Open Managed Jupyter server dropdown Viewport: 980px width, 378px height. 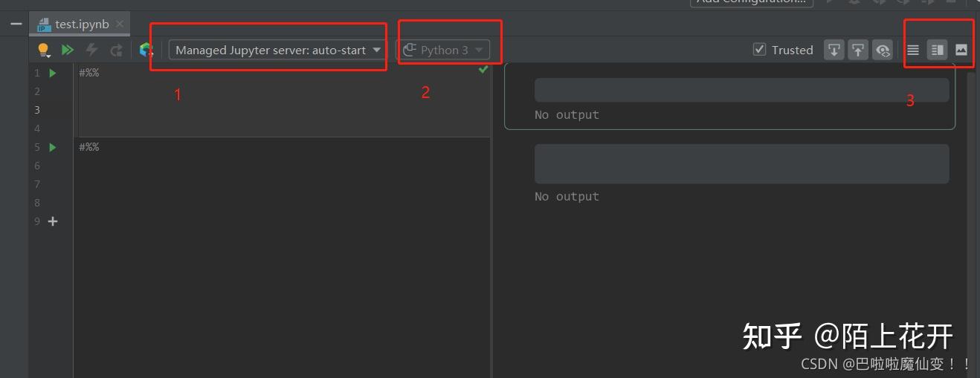click(x=278, y=50)
